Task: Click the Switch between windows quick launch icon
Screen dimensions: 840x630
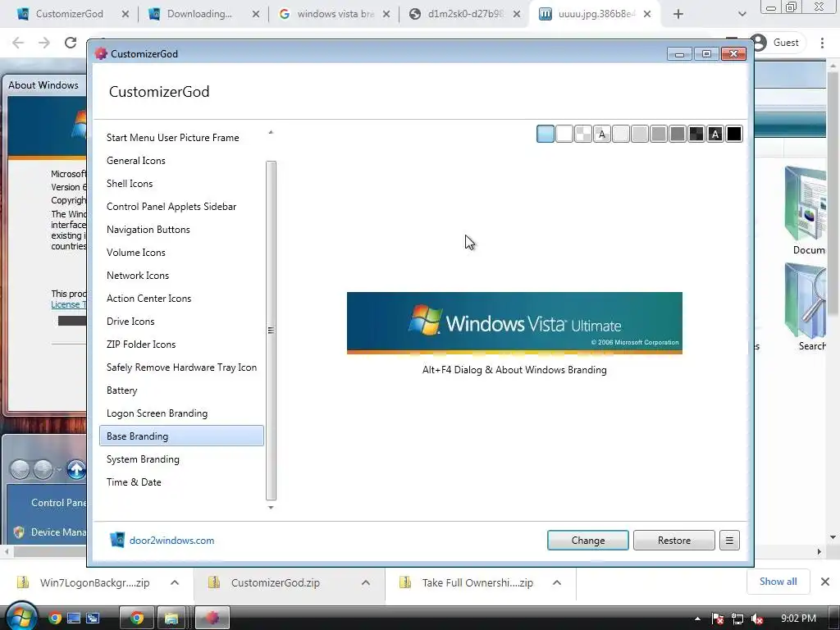Action: tap(93, 619)
